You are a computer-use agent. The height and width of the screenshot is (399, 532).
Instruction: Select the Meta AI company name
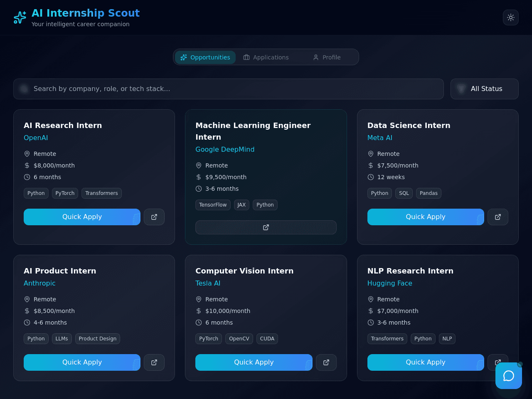380,138
